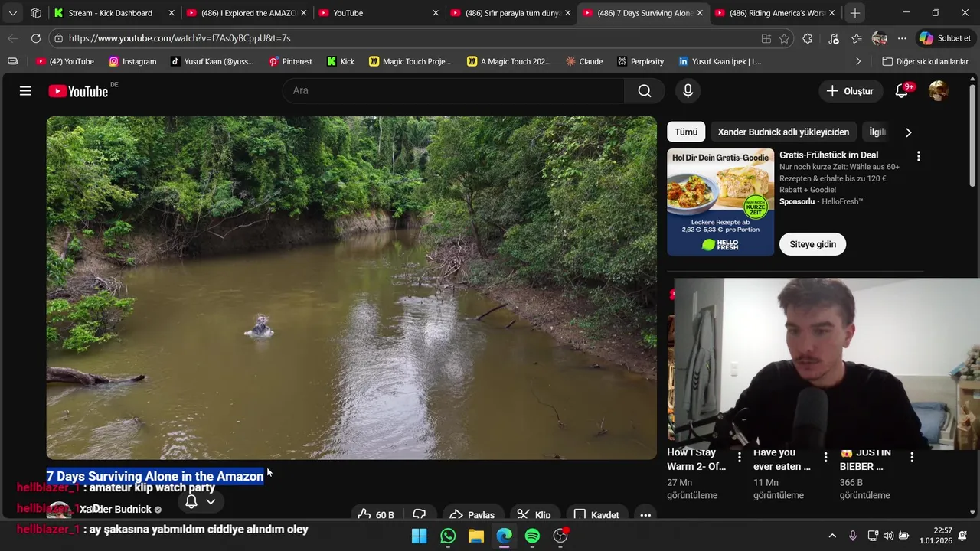Dislike the video with thumbs down
The image size is (980, 551).
click(x=420, y=515)
